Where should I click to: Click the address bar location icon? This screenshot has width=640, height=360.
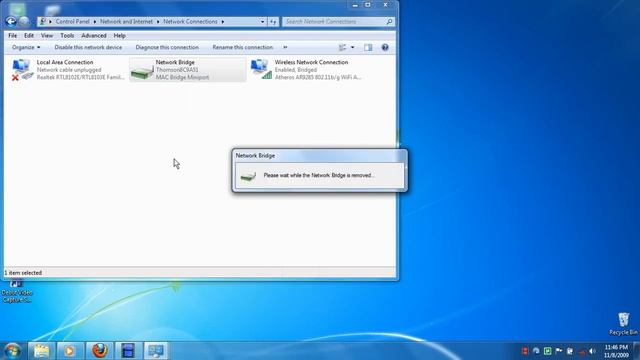coord(42,21)
